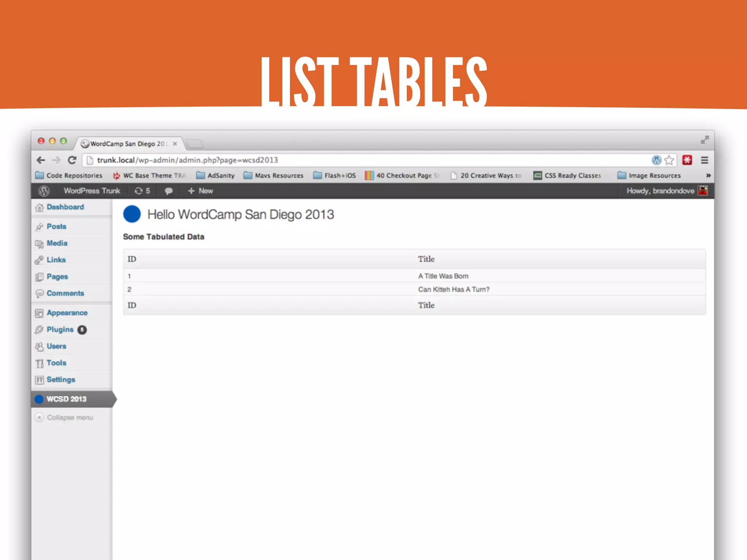This screenshot has width=747, height=560.
Task: Open the New content menu
Action: (200, 191)
